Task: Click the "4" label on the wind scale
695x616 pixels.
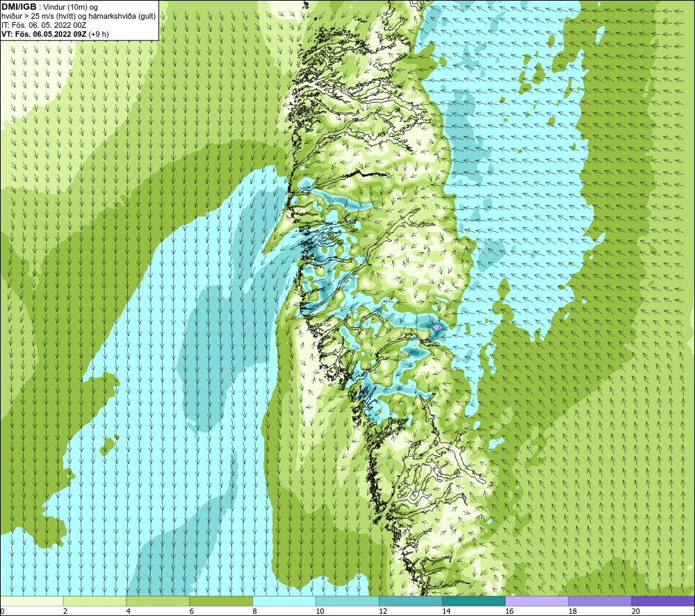Action: click(x=129, y=611)
